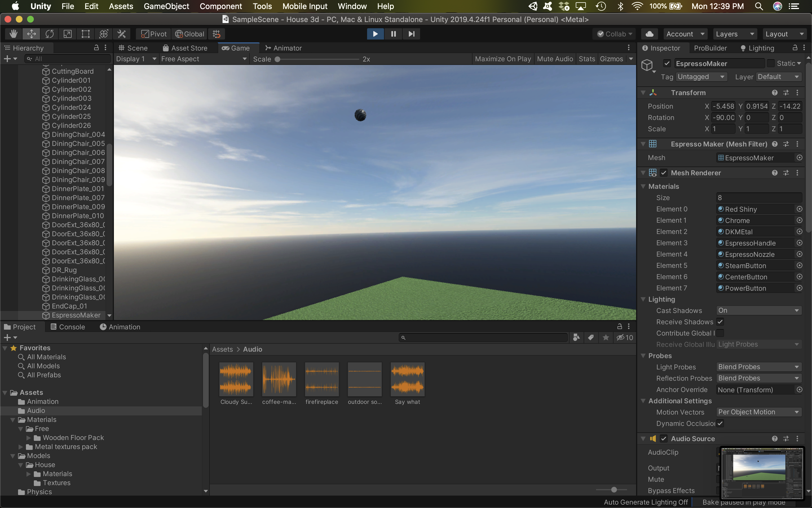Open cloud services icon

[650, 34]
